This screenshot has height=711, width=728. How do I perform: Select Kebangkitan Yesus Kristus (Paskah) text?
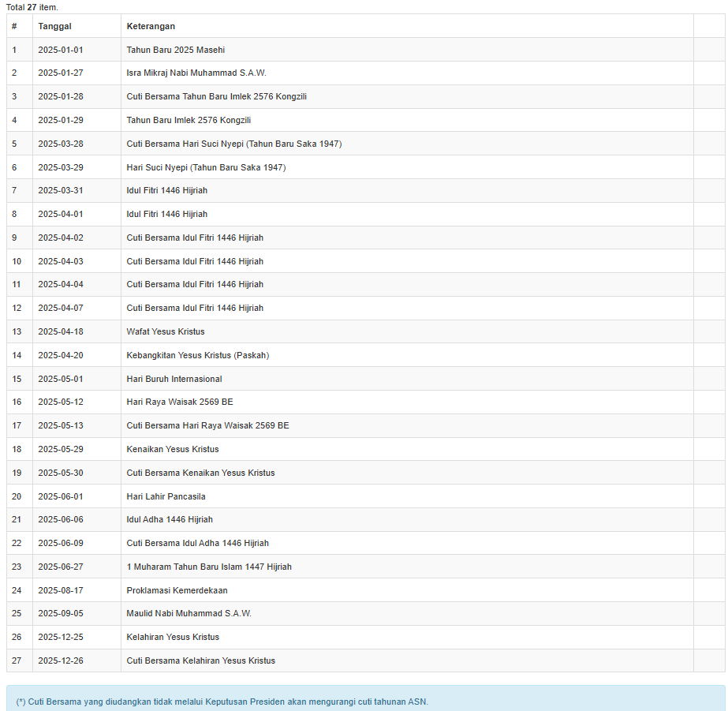[197, 355]
